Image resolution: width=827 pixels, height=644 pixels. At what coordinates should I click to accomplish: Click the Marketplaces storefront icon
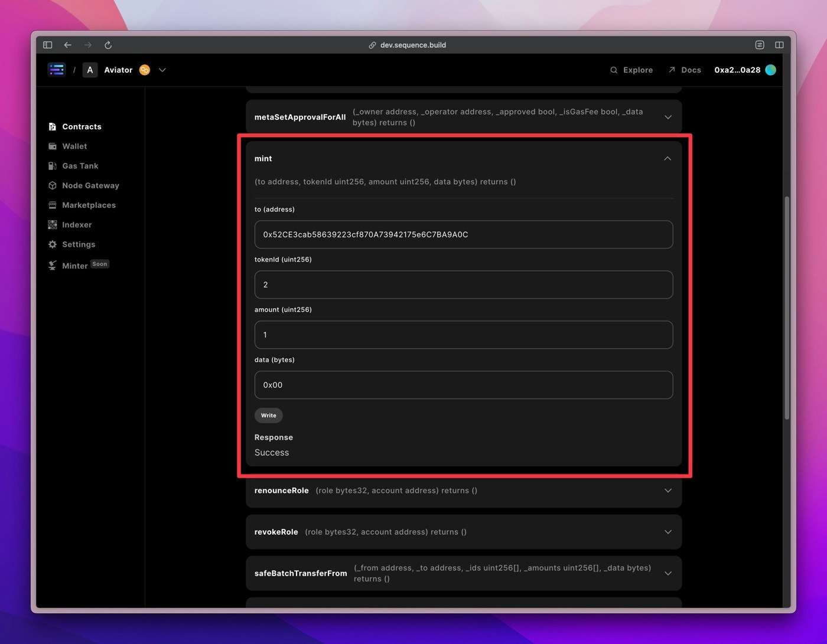click(x=52, y=205)
